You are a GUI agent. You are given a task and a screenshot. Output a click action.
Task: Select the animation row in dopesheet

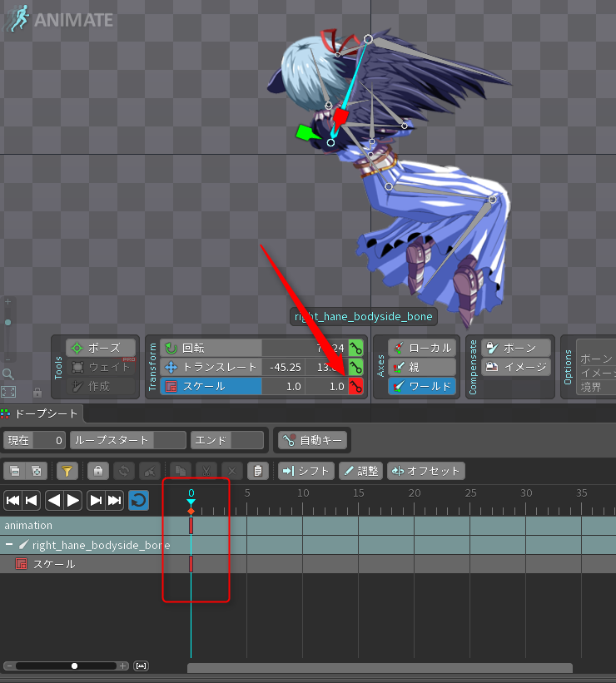point(308,526)
